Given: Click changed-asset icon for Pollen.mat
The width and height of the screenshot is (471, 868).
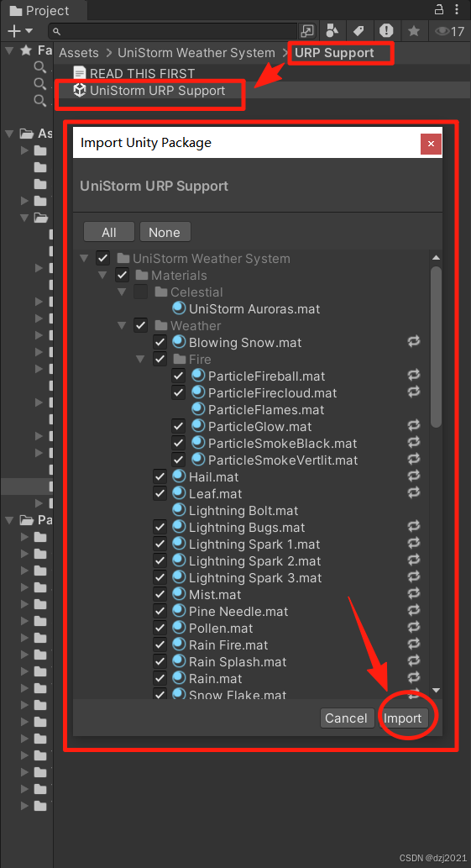Looking at the screenshot, I should pos(414,627).
